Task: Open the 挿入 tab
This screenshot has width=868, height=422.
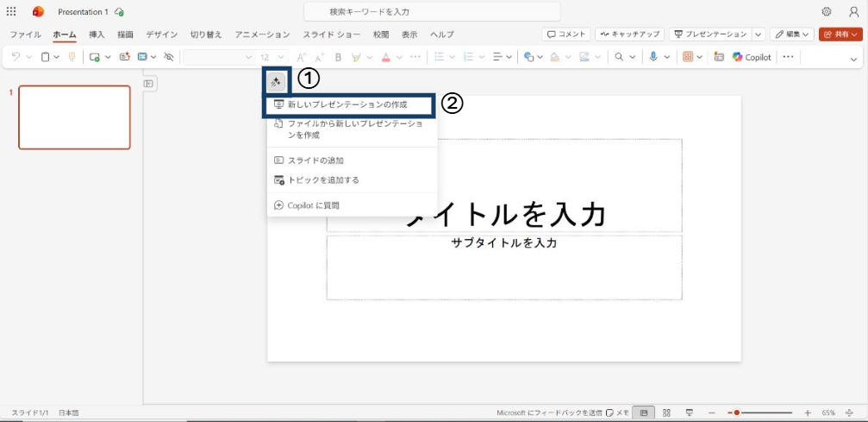Action: pos(97,35)
